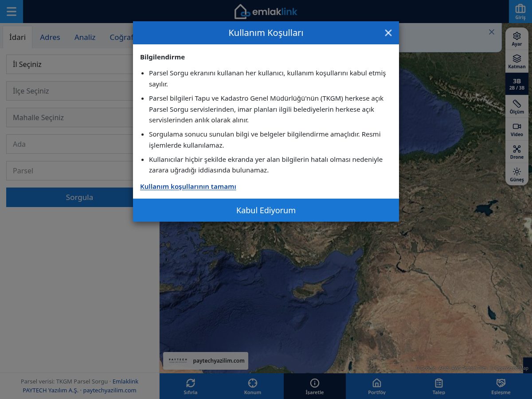Screen dimensions: 532x399
Task: Click the Konum location button
Action: 253,386
